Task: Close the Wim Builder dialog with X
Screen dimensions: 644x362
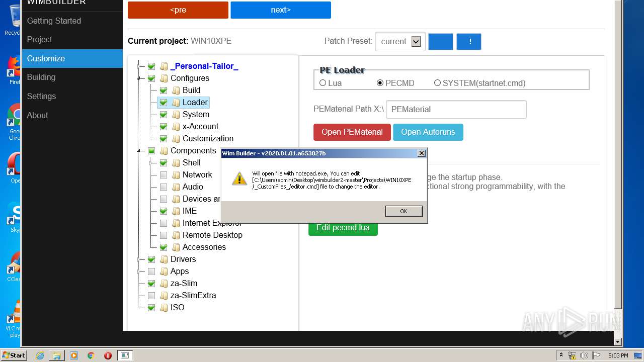Action: pos(422,153)
